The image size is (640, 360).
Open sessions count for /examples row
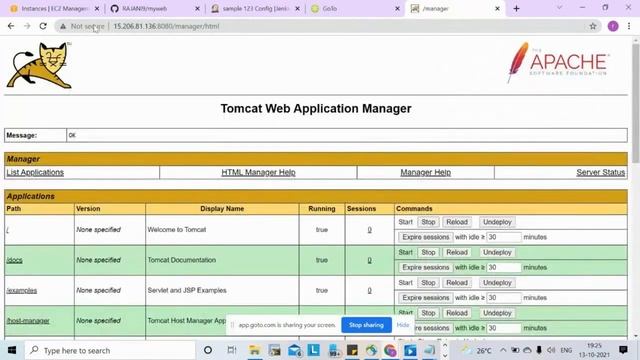pyautogui.click(x=369, y=291)
